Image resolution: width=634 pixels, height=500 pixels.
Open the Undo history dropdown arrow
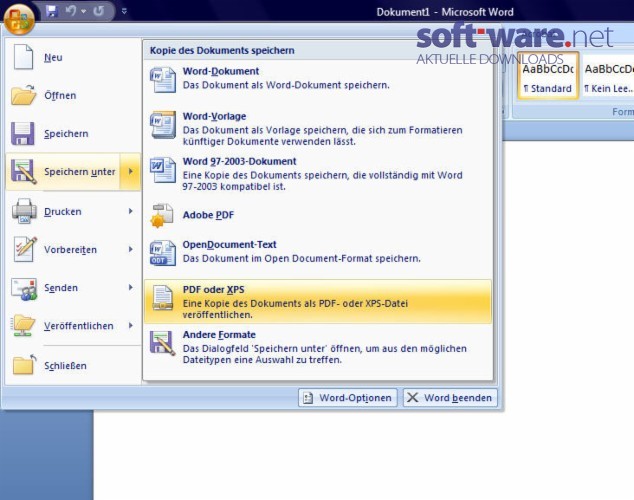[x=84, y=11]
